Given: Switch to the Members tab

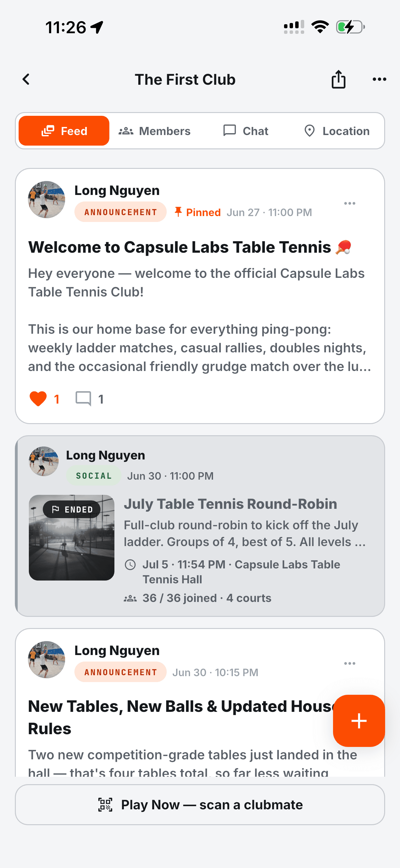Looking at the screenshot, I should [154, 131].
